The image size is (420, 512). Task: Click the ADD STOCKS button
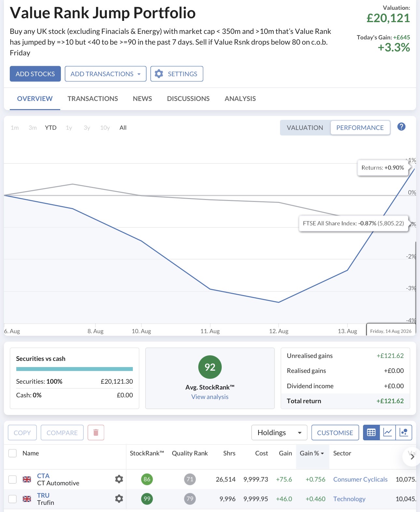[x=35, y=74]
